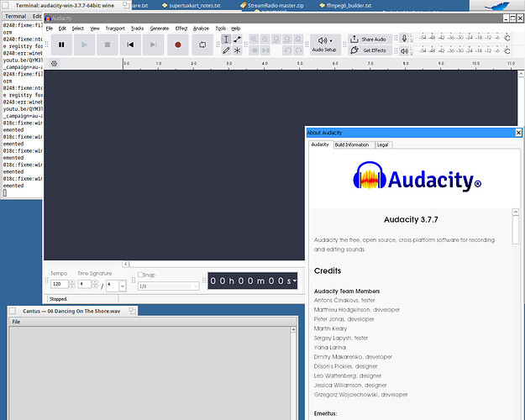Screen dimensions: 525x420
Task: Open the Analyze menu
Action: tap(201, 29)
